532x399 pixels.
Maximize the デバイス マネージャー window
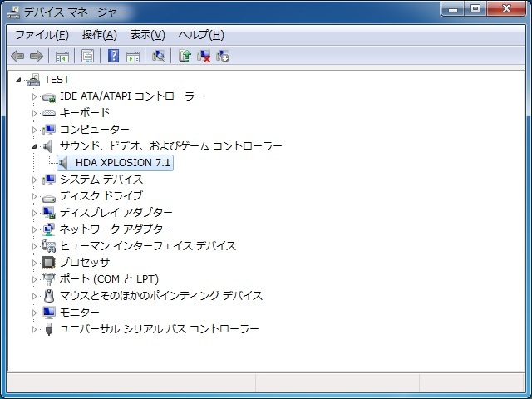475,8
